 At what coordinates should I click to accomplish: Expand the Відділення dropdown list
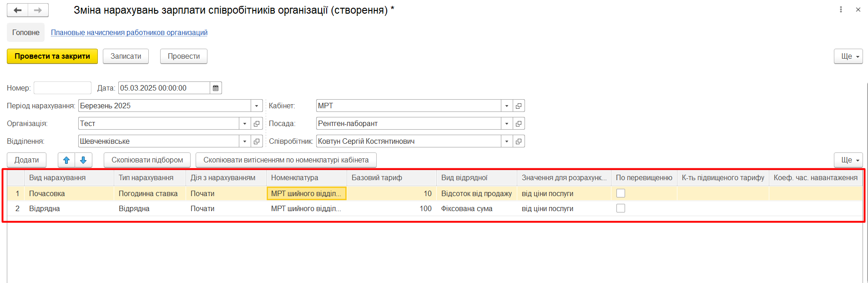(x=245, y=141)
